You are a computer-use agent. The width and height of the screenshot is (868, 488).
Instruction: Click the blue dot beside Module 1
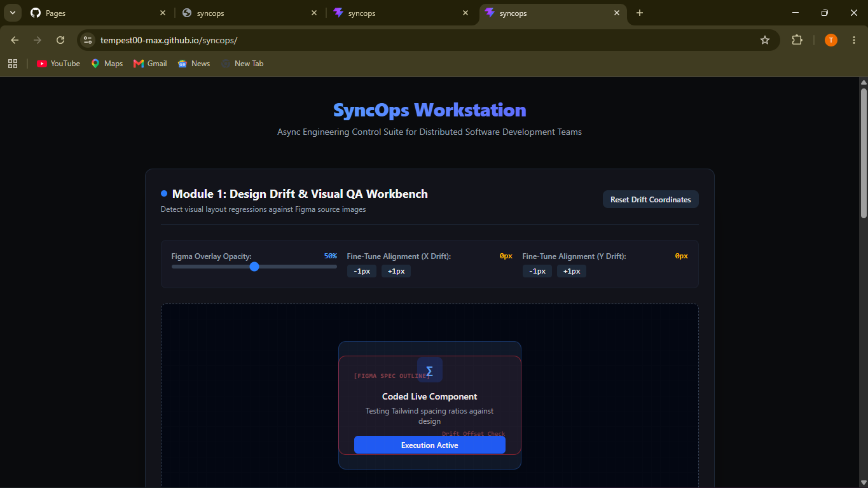tap(164, 193)
